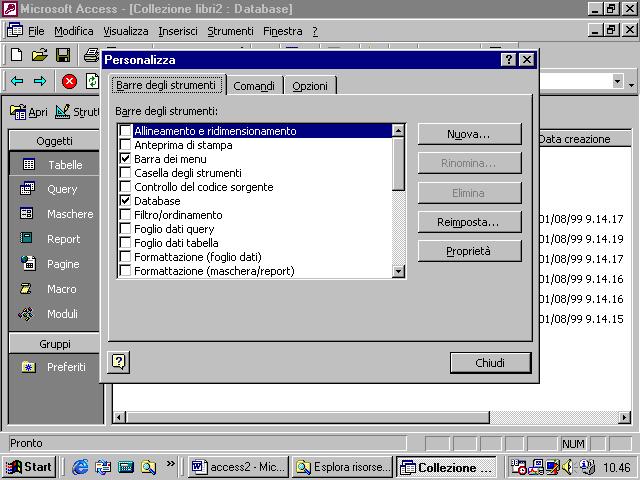Enable Foglio dati query checkbox
The width and height of the screenshot is (640, 480).
(x=126, y=229)
